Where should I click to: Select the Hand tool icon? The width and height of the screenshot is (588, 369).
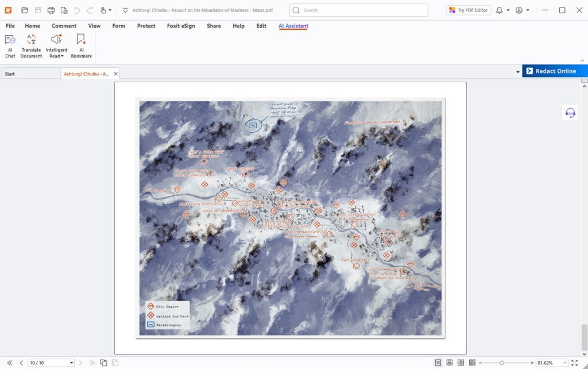point(103,10)
